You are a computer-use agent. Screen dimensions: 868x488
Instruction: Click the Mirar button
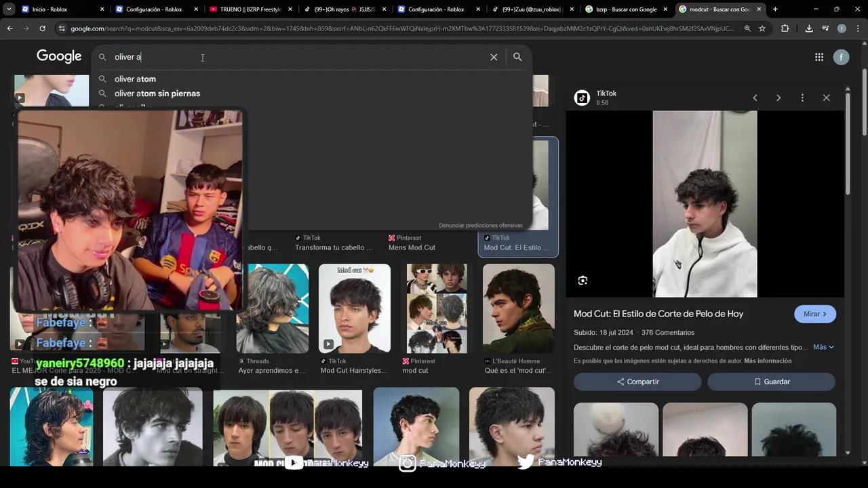click(815, 314)
